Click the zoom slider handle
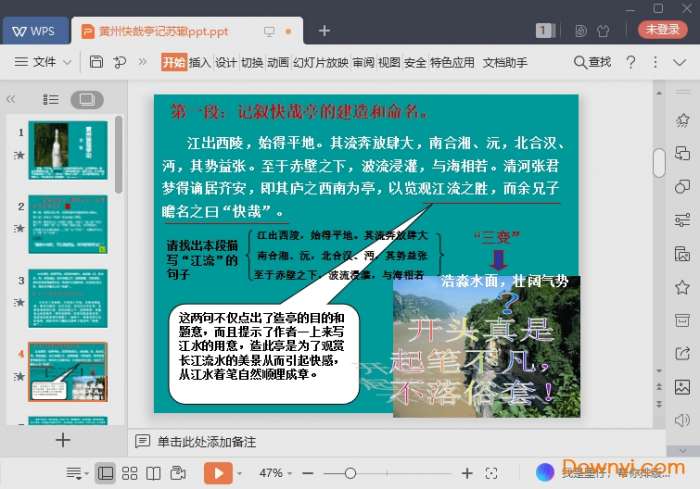Viewport: 700px width, 489px height. [x=350, y=473]
